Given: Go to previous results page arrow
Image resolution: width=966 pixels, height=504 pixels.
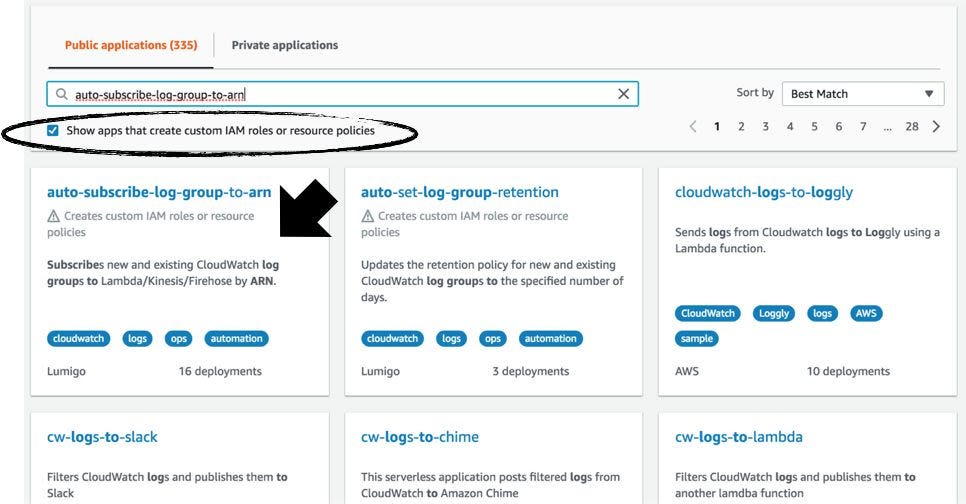Looking at the screenshot, I should pos(693,126).
